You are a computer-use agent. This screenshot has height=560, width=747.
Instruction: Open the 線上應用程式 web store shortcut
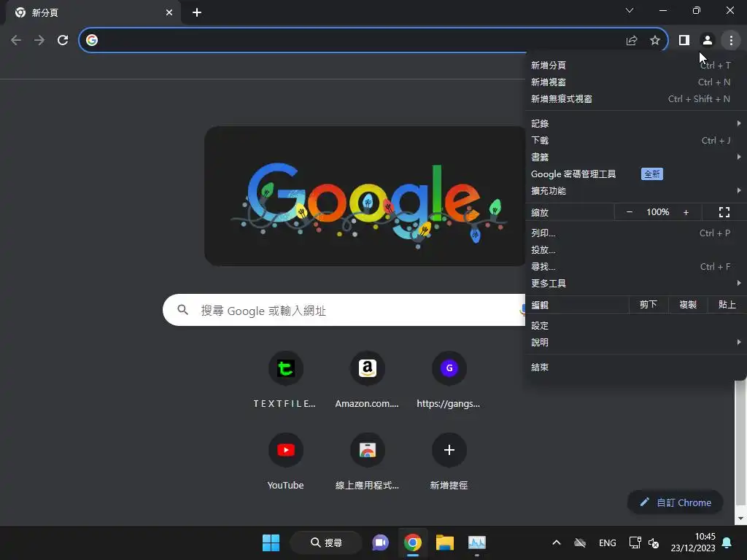tap(368, 462)
